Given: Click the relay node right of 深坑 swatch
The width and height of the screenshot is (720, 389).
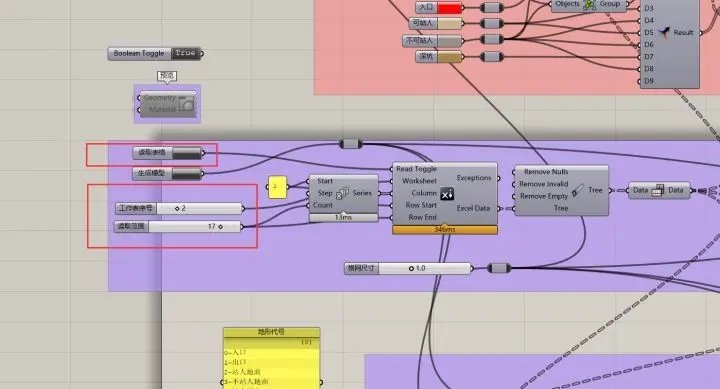Looking at the screenshot, I should click(x=491, y=57).
